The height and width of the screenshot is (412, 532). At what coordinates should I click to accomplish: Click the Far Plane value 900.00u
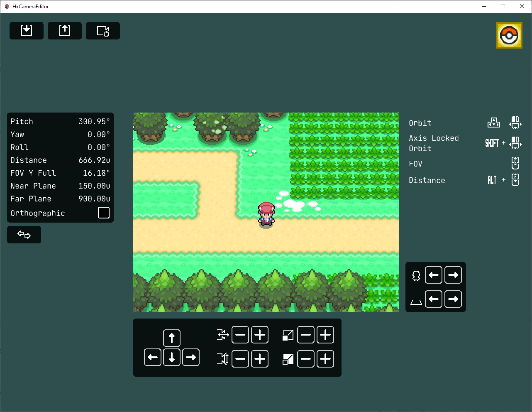[x=94, y=199]
